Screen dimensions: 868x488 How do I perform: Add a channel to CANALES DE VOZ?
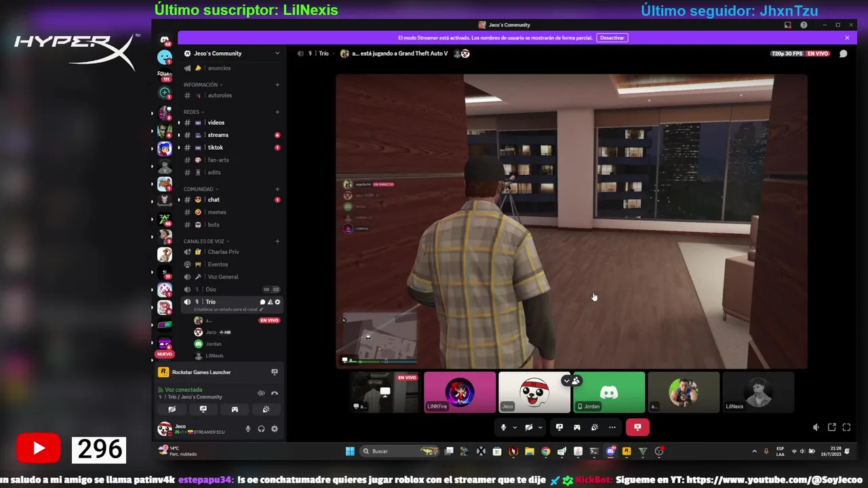point(277,241)
